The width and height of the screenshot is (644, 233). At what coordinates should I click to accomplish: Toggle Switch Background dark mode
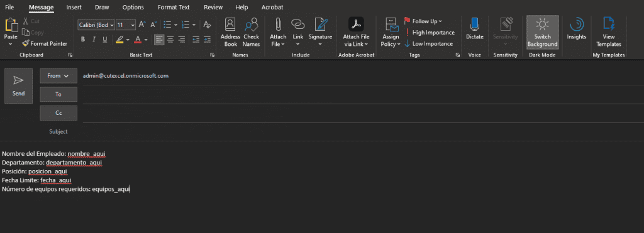[543, 33]
